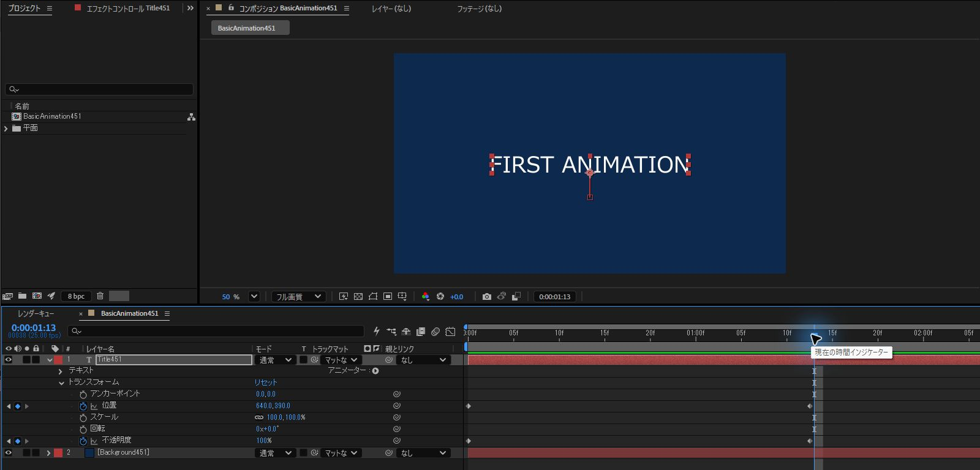Create a new folder in Project panel
980x470 pixels.
point(22,296)
